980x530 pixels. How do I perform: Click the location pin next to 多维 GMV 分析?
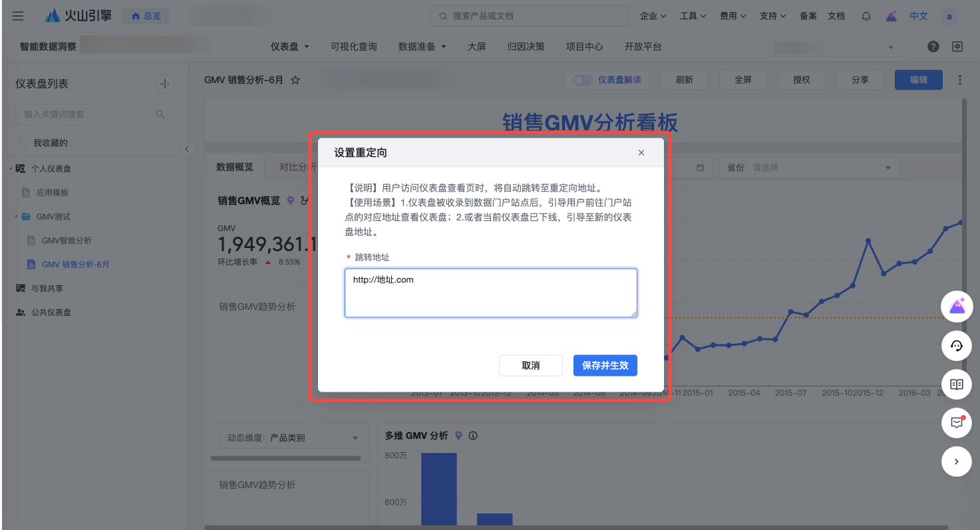coord(458,436)
